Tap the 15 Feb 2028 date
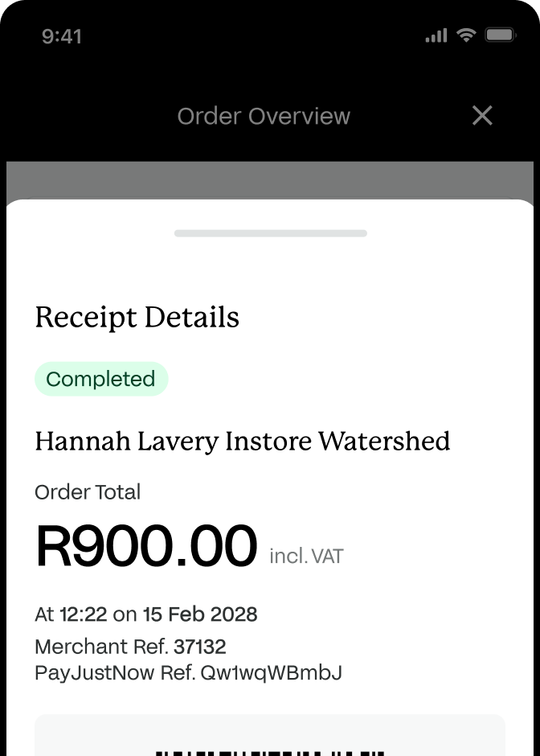Viewport: 540px width, 756px height. click(200, 614)
